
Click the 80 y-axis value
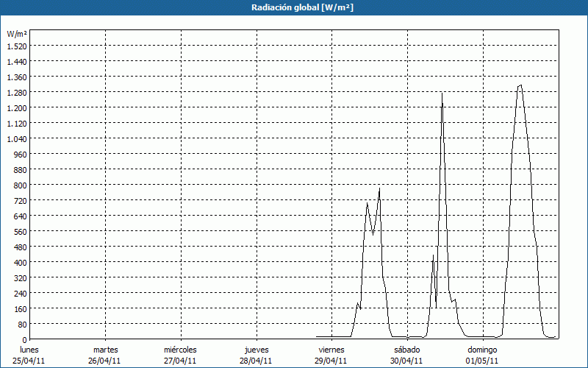click(23, 324)
